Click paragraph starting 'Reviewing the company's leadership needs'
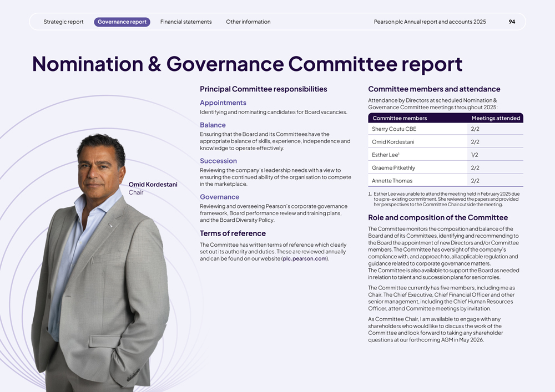 [x=275, y=177]
